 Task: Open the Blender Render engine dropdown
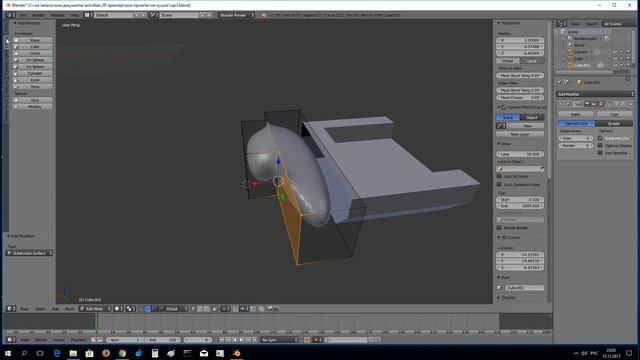point(236,15)
